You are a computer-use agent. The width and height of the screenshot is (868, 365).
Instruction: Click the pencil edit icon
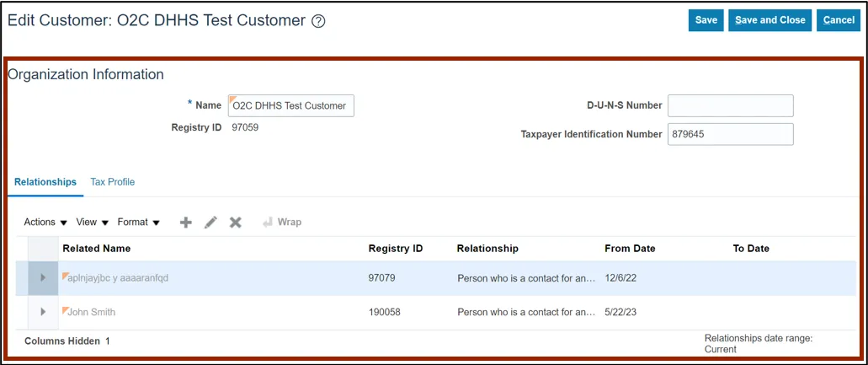(x=210, y=223)
